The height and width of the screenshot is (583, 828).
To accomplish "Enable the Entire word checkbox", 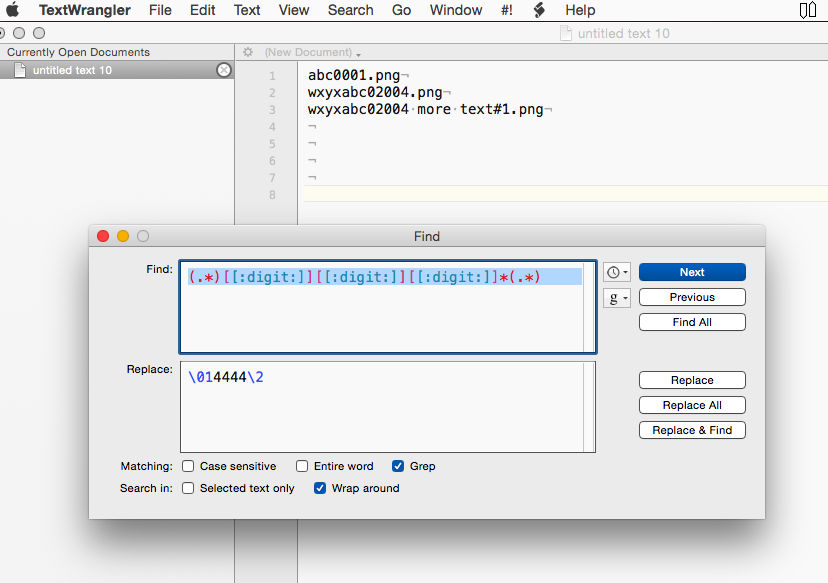I will point(302,466).
